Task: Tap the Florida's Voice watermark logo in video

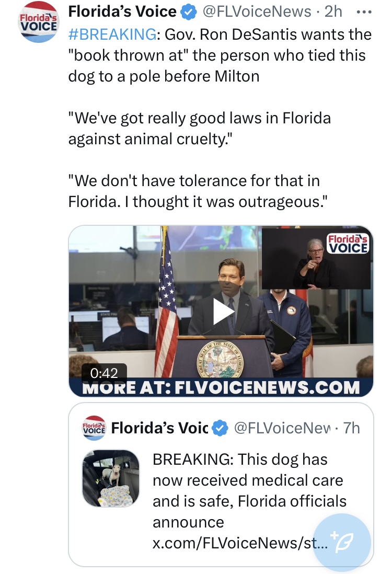Action: tap(348, 244)
